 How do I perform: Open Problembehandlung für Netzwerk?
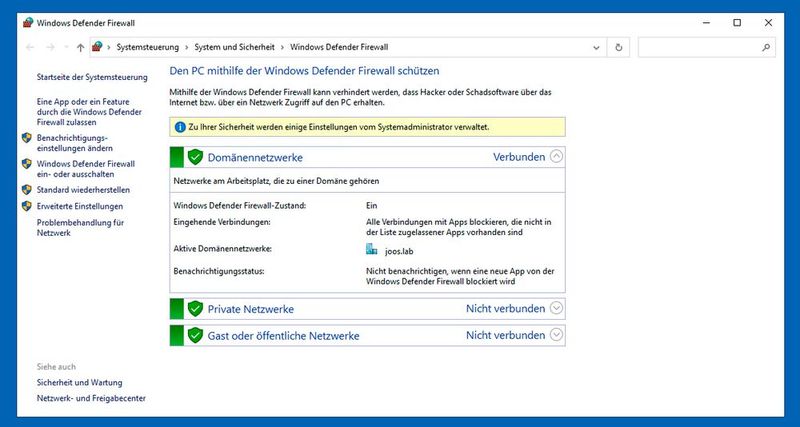click(80, 228)
